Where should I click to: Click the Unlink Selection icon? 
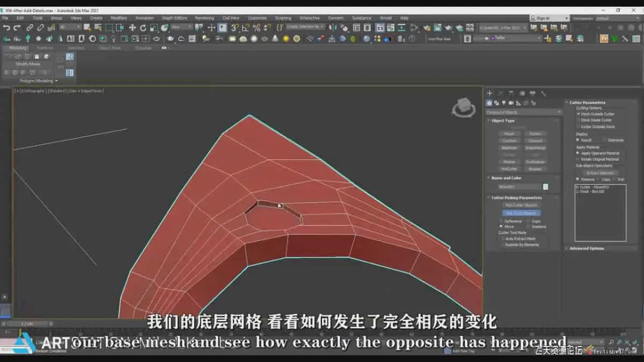click(x=40, y=28)
